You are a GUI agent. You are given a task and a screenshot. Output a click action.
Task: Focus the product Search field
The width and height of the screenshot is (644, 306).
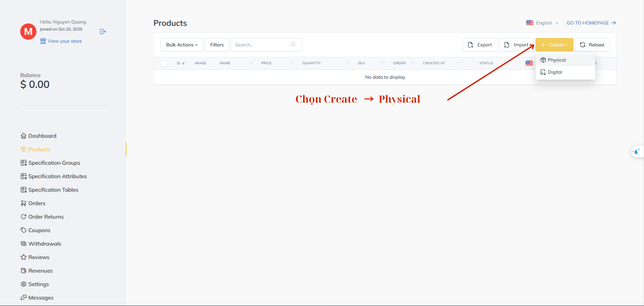point(261,45)
